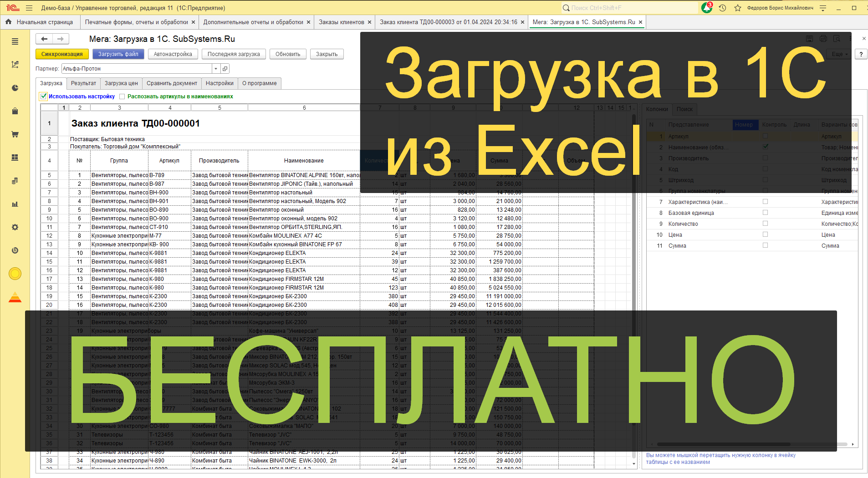Expand the Партнер dropdown list

[215, 69]
